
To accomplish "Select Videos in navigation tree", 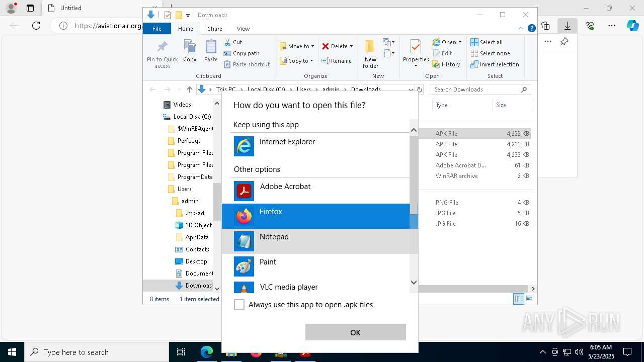I will click(182, 105).
